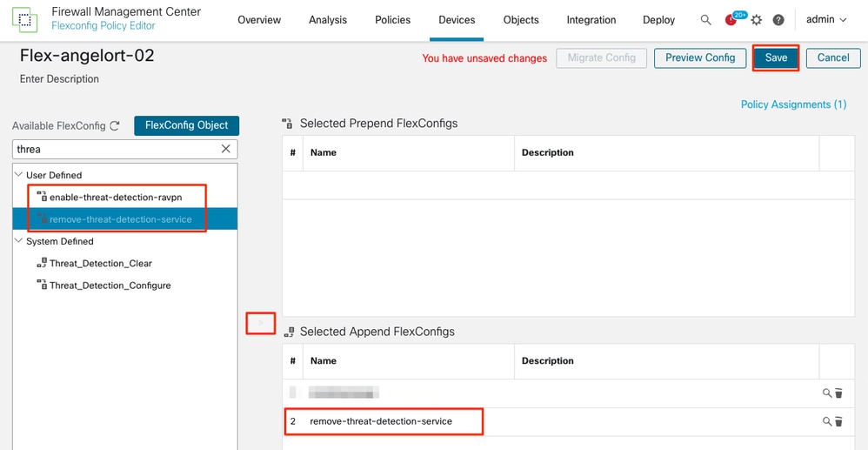The width and height of the screenshot is (868, 450).
Task: Click remove-threat-detection-service row in Append table
Action: tap(568, 422)
